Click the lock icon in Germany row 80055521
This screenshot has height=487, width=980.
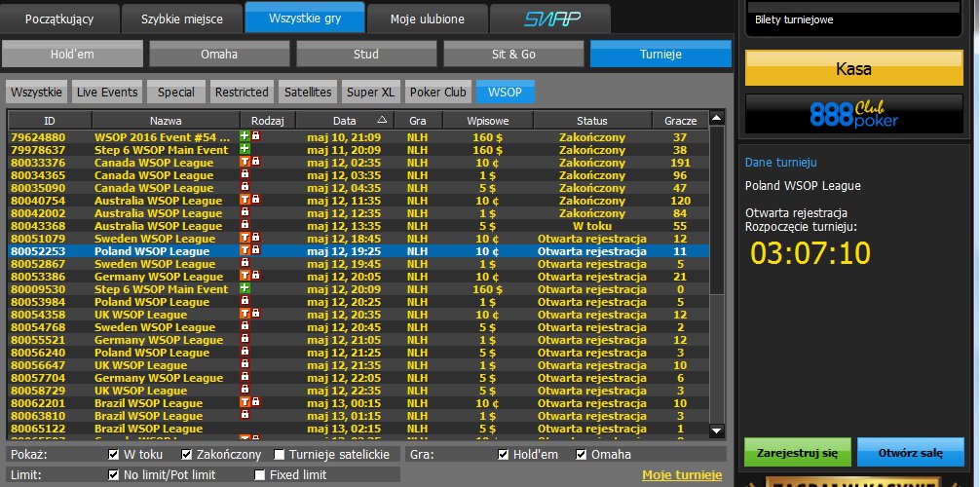(245, 340)
